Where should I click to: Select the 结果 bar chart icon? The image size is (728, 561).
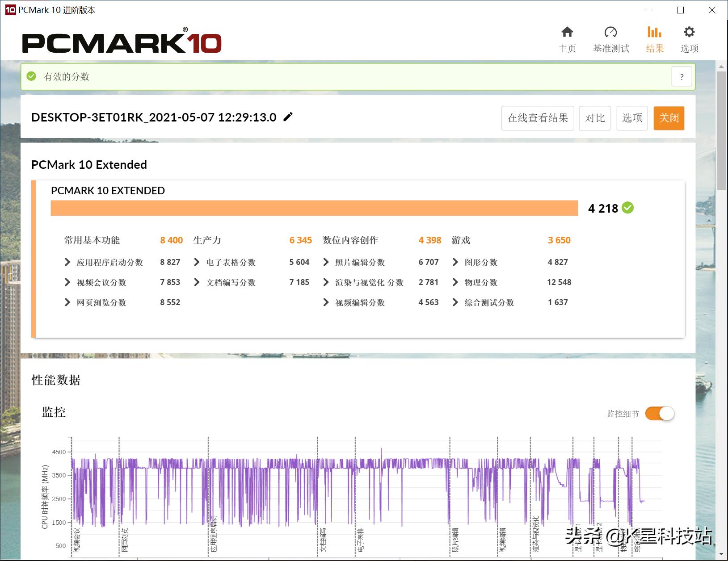[x=654, y=32]
